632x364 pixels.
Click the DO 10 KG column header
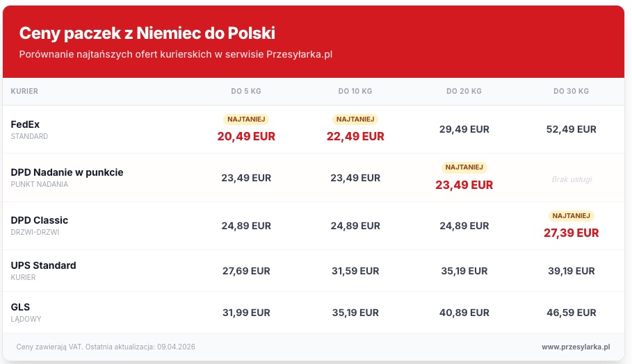pyautogui.click(x=355, y=92)
